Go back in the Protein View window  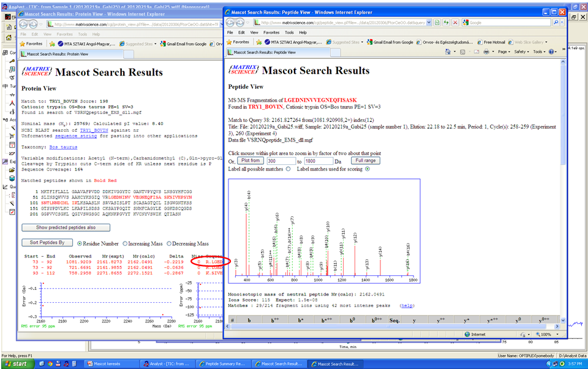[23, 25]
